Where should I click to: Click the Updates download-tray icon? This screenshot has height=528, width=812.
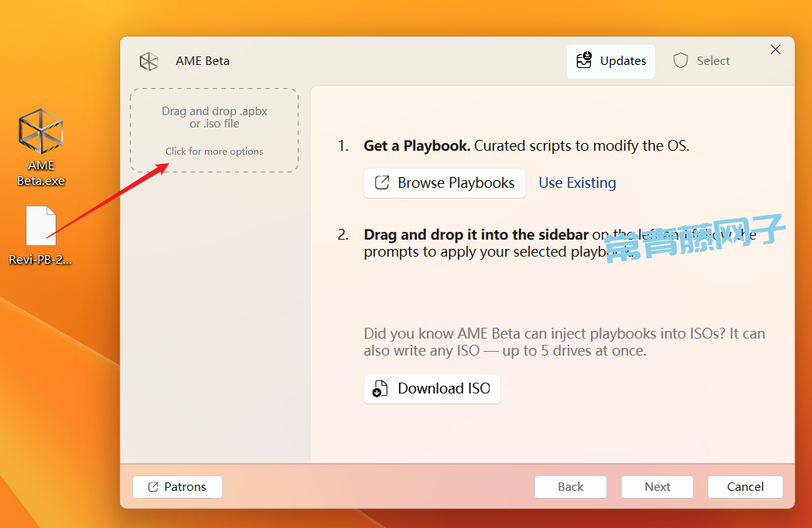[585, 60]
